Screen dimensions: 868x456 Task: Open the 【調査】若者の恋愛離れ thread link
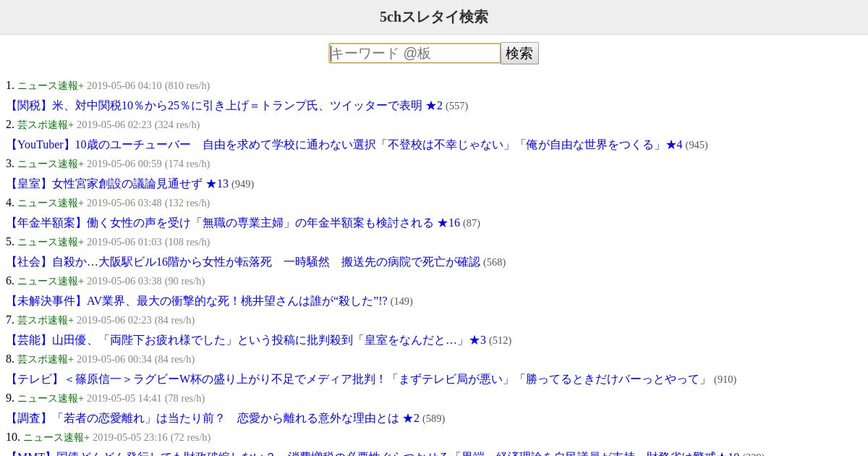tap(213, 418)
